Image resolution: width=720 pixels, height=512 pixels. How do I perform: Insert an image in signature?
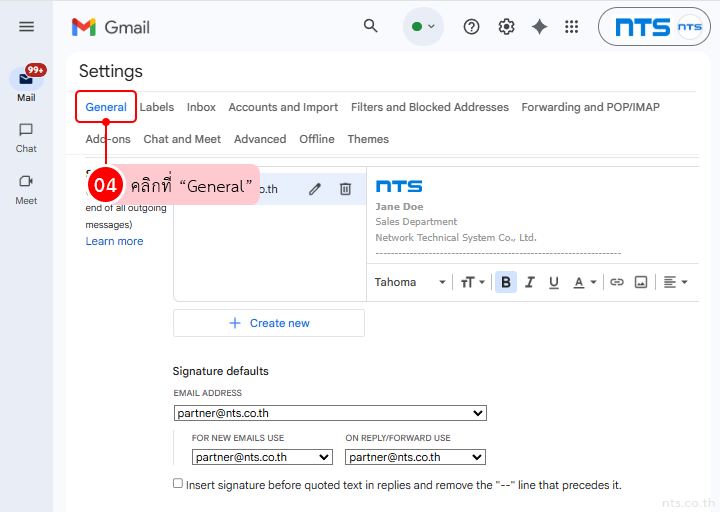point(641,282)
